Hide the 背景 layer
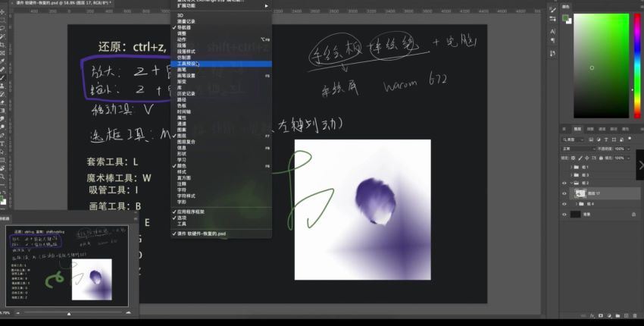This screenshot has width=644, height=326. point(564,215)
